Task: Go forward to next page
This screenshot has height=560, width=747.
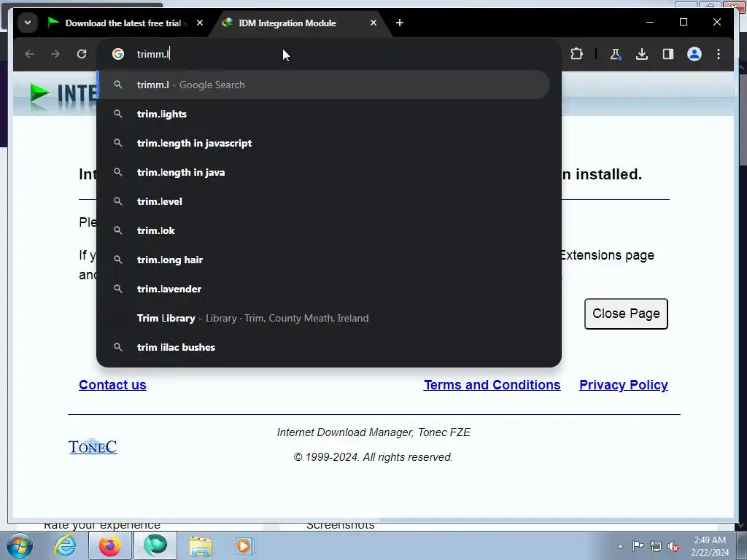Action: pos(55,54)
